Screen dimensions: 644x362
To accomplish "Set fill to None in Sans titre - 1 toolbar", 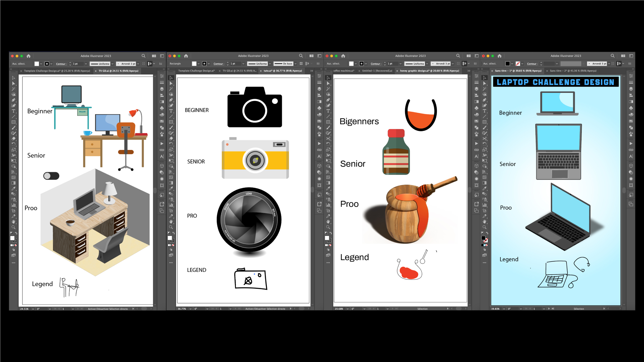I will (x=486, y=245).
